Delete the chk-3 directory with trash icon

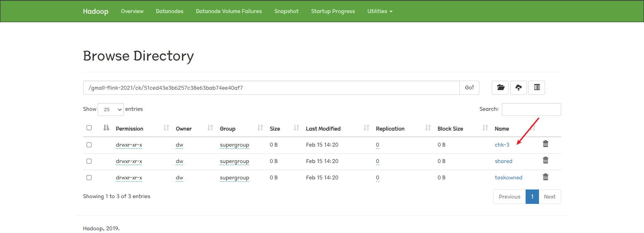coord(546,144)
